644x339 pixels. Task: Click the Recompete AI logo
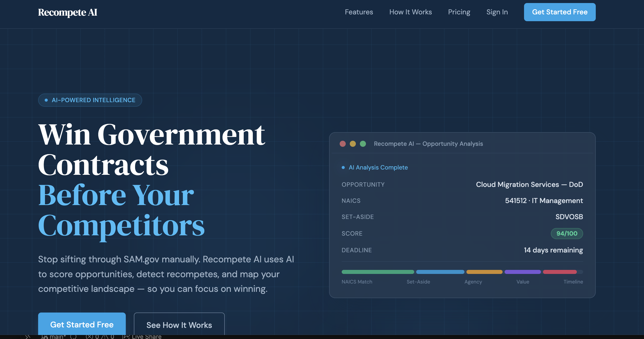[x=67, y=12]
